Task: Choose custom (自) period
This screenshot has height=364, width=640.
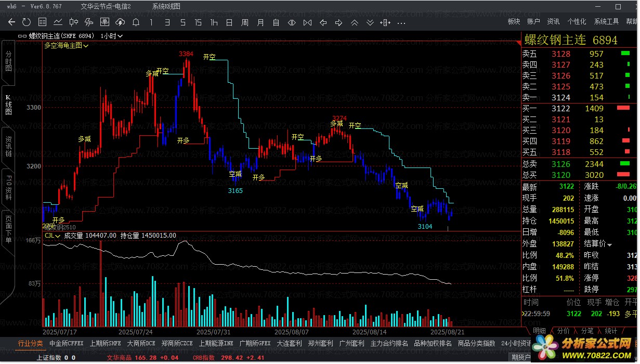Action: click(276, 22)
